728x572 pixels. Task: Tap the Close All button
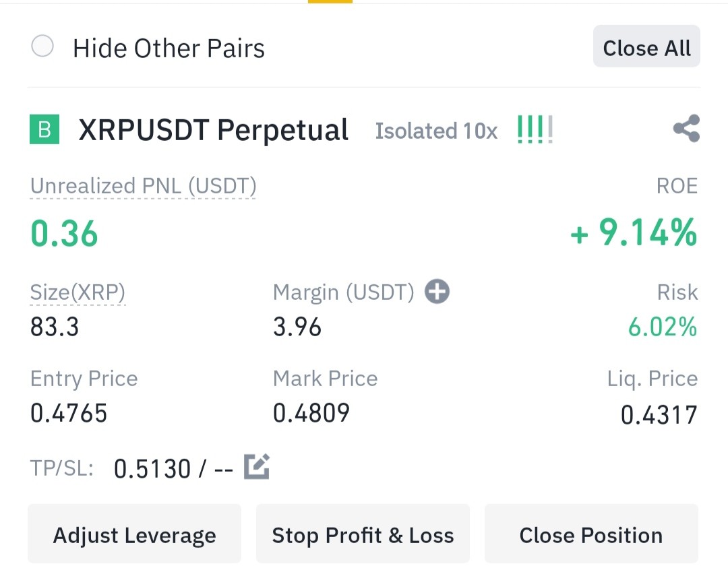click(x=646, y=46)
